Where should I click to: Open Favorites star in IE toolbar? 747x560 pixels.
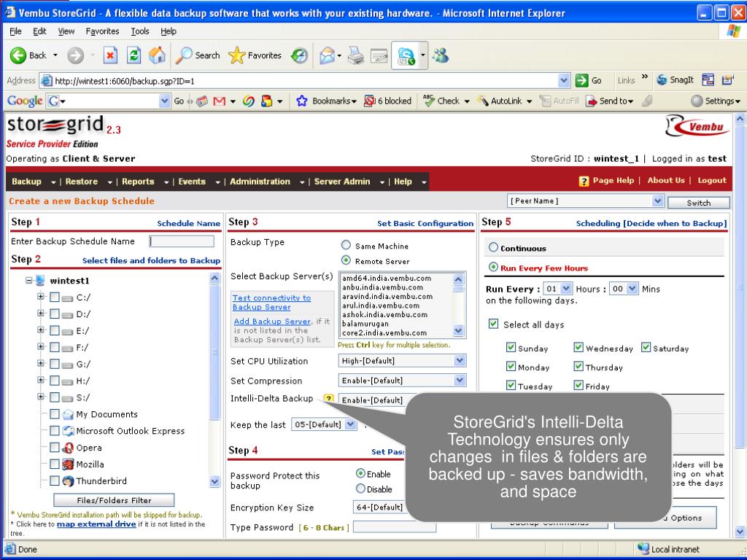[237, 55]
